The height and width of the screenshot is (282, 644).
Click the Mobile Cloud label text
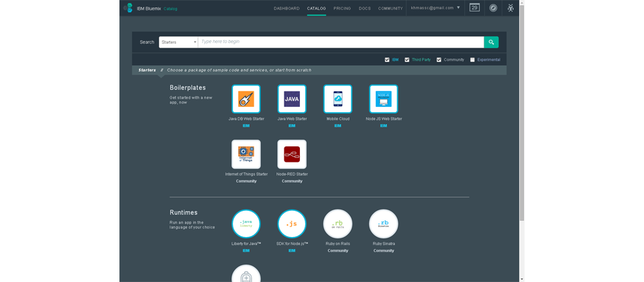(337, 119)
